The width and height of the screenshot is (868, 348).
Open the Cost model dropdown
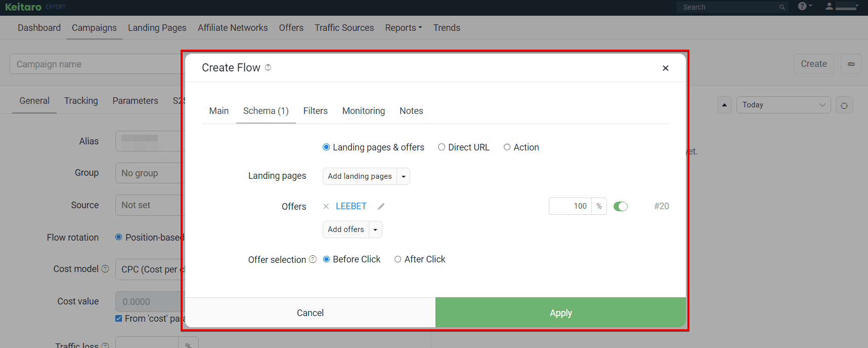click(x=150, y=269)
